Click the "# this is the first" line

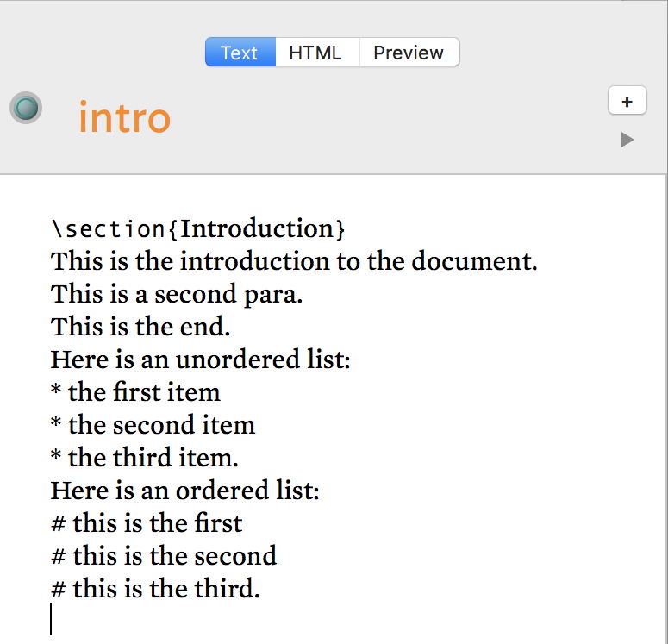pyautogui.click(x=147, y=523)
